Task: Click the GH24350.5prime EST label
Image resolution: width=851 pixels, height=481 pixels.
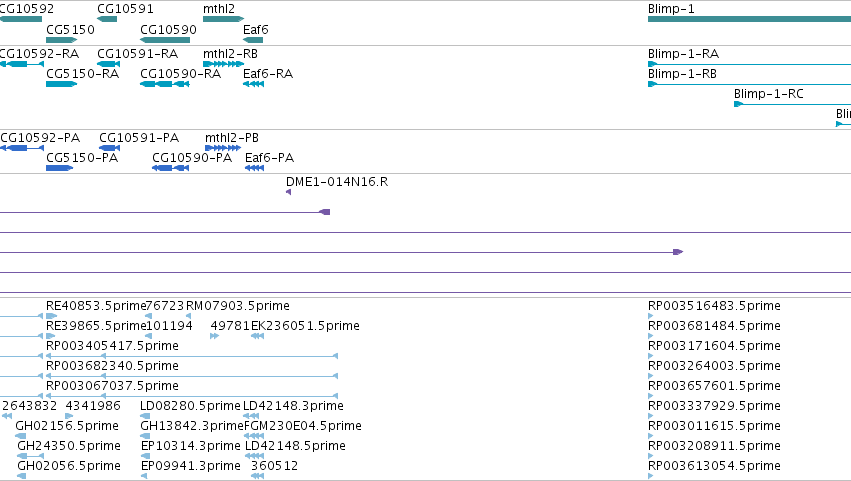Action: click(x=69, y=446)
